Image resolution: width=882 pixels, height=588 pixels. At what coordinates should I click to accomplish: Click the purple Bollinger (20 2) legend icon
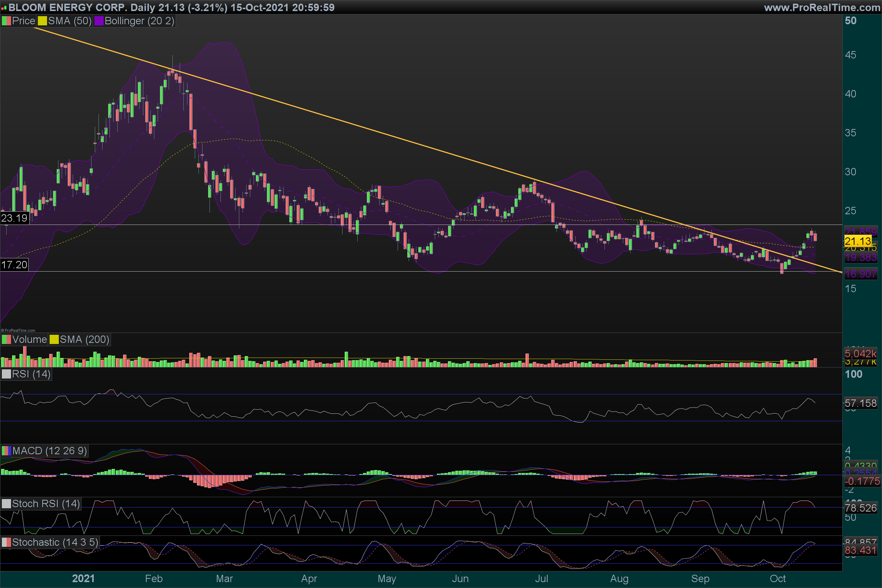coord(98,21)
